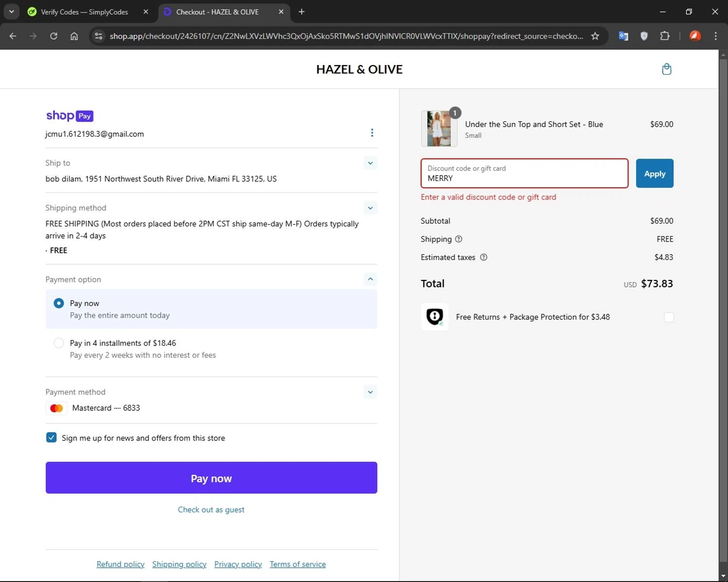Go back with the browser back arrow
Screen dimensions: 728x582
coord(13,36)
